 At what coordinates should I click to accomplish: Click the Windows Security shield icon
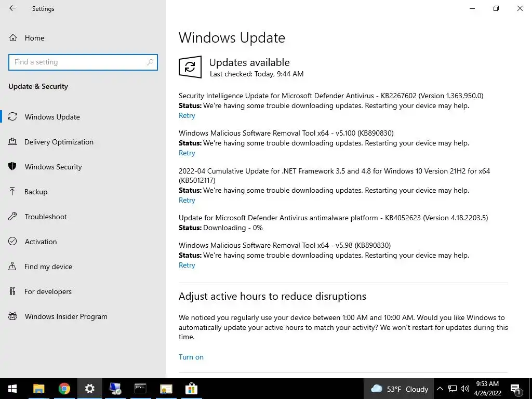[12, 166]
